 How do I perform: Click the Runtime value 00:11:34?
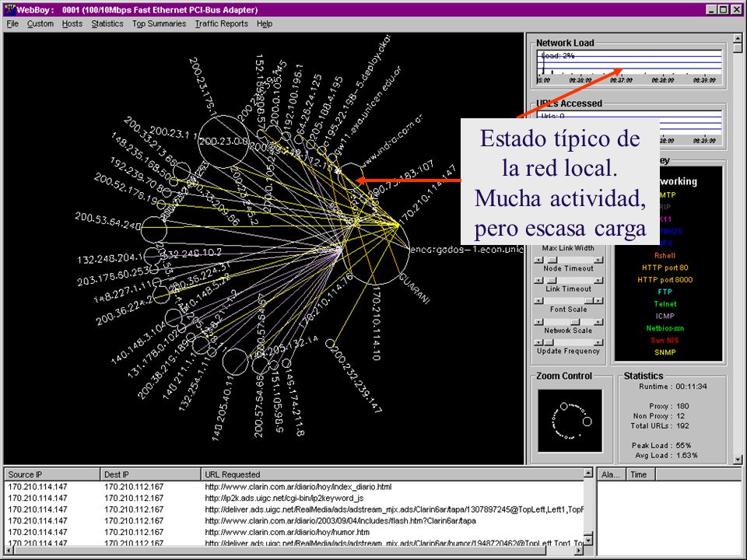tap(691, 387)
